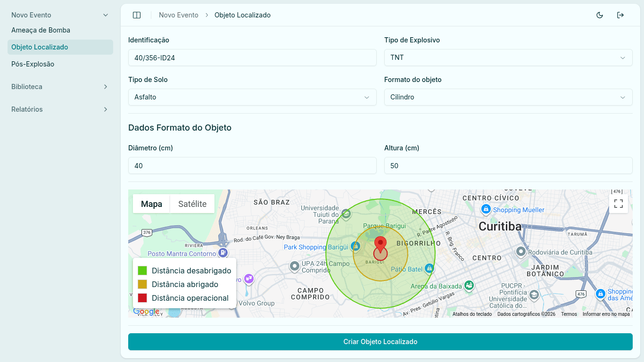Toggle the sidebar panel icon
The image size is (644, 362).
(x=137, y=15)
